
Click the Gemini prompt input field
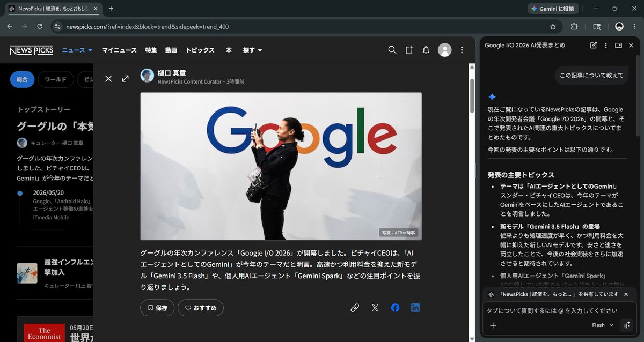click(x=558, y=310)
